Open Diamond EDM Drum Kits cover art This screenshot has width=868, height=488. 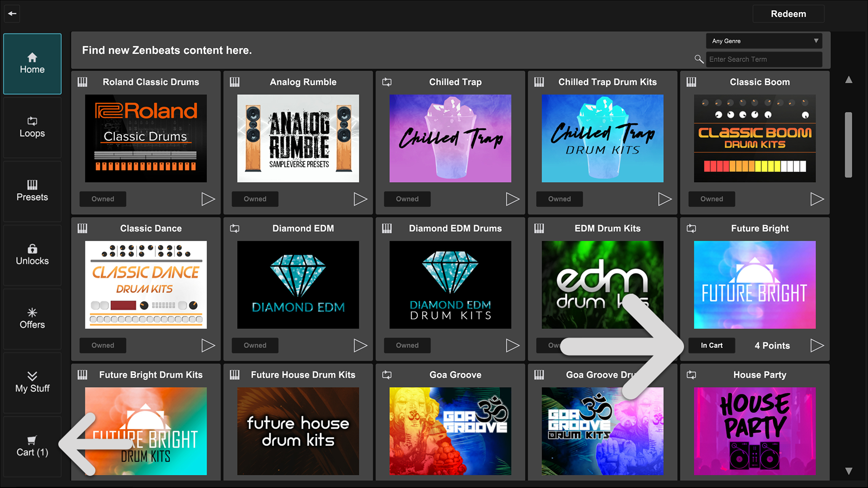(450, 285)
